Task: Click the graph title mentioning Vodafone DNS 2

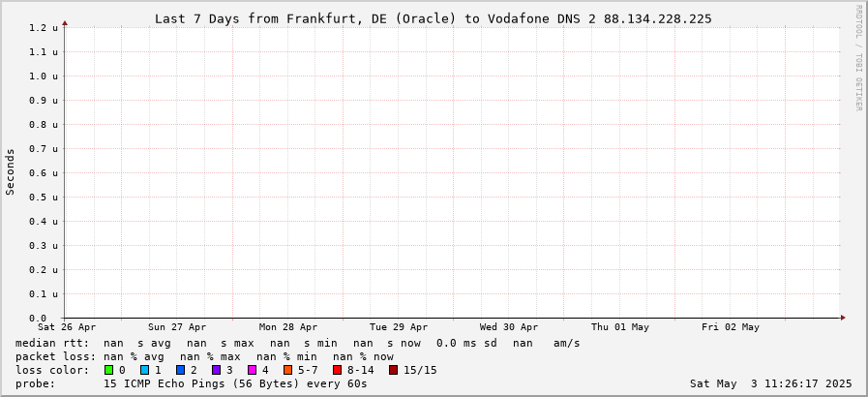Action: tap(433, 18)
